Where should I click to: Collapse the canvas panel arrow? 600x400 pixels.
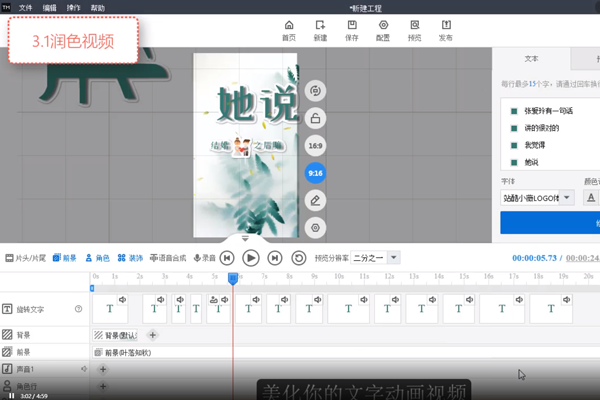point(245,238)
